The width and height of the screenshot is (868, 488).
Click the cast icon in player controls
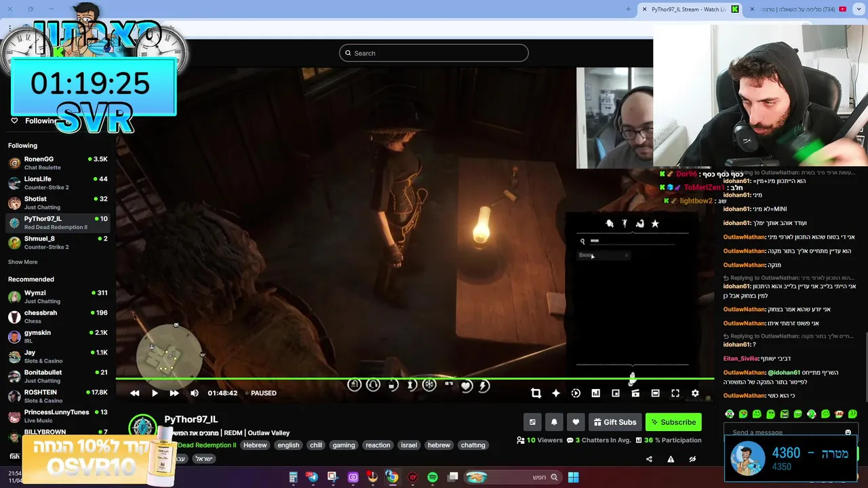635,393
